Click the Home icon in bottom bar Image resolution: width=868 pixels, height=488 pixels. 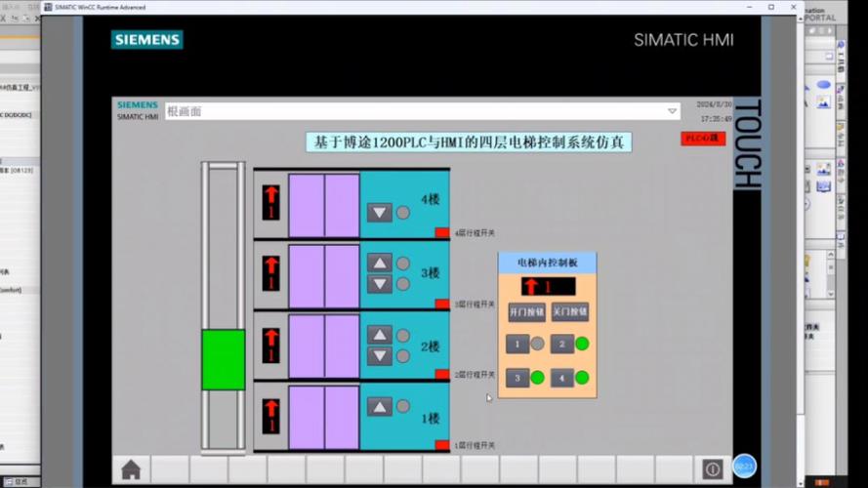point(131,469)
